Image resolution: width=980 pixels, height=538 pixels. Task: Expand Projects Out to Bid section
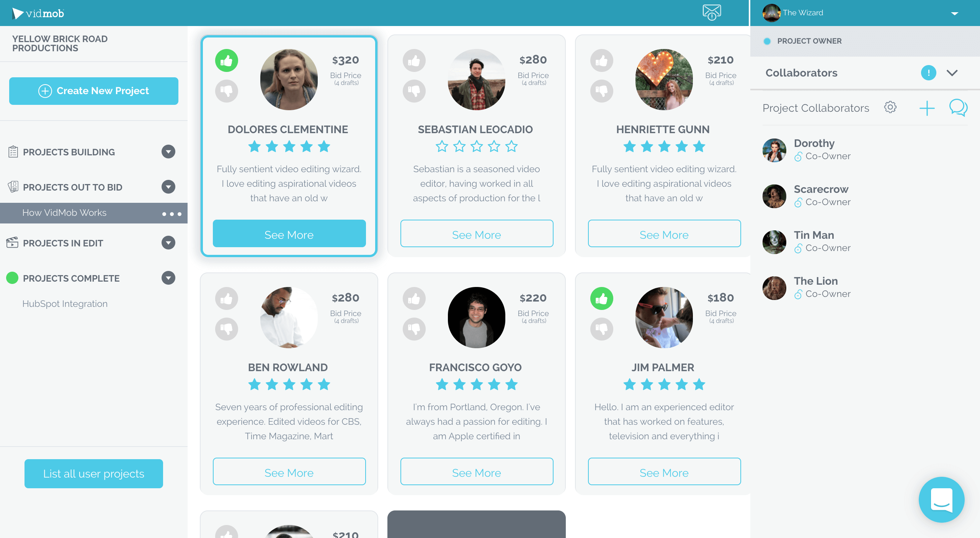pos(168,187)
